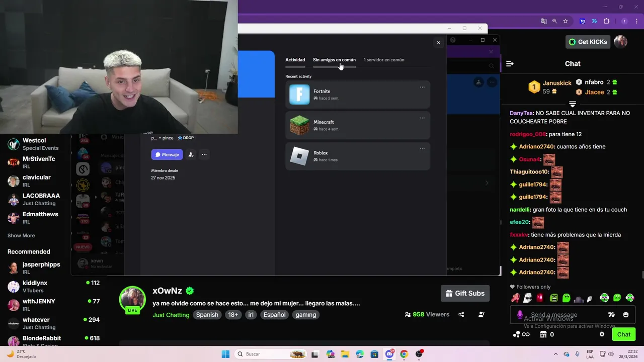
Task: Open Chrome from the taskbar
Action: 404,354
